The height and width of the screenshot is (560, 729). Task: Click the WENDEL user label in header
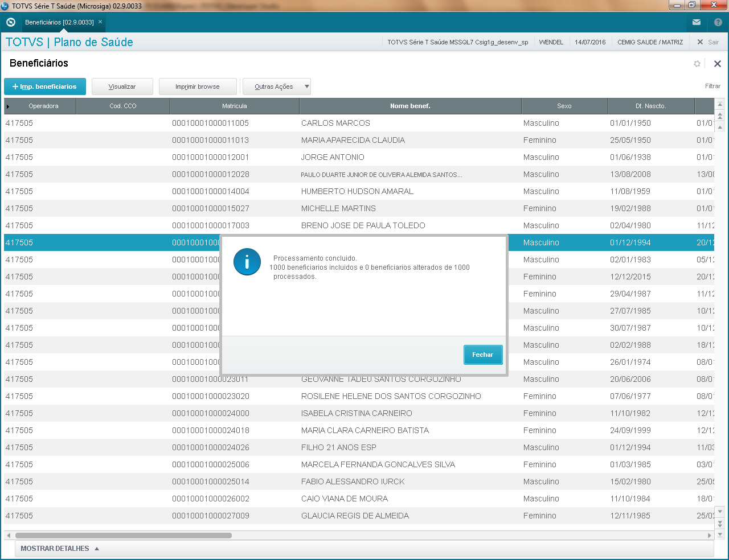click(x=551, y=42)
